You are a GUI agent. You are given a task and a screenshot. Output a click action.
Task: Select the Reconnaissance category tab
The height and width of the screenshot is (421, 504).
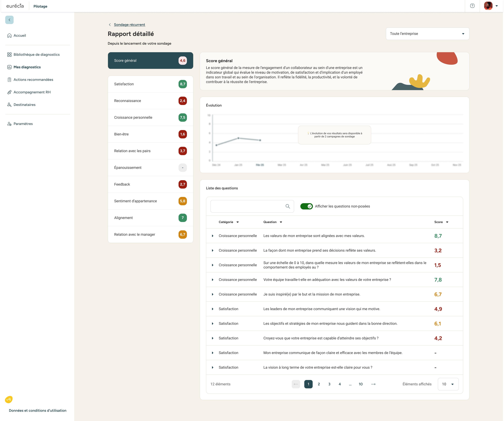click(x=150, y=101)
